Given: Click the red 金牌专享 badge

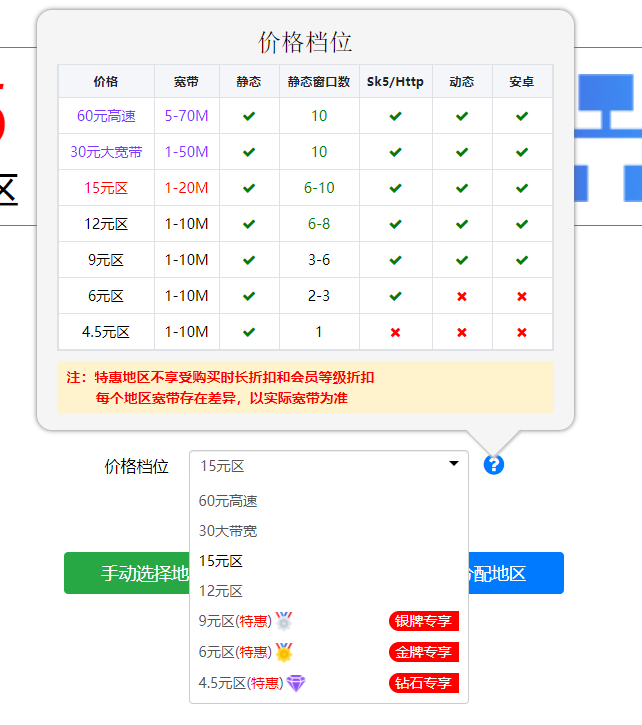Looking at the screenshot, I should tap(424, 652).
